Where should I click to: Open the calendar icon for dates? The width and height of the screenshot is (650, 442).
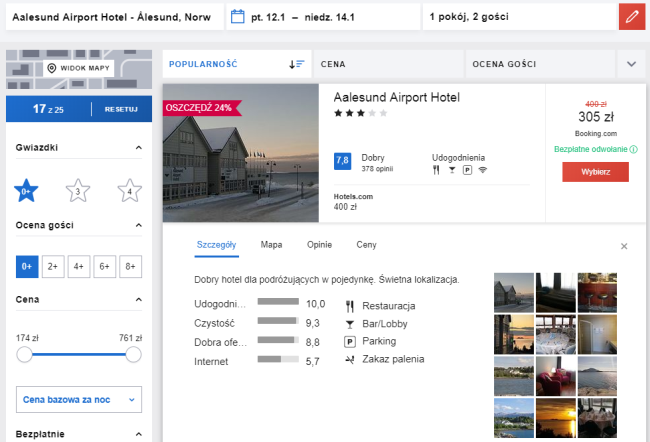(x=238, y=17)
